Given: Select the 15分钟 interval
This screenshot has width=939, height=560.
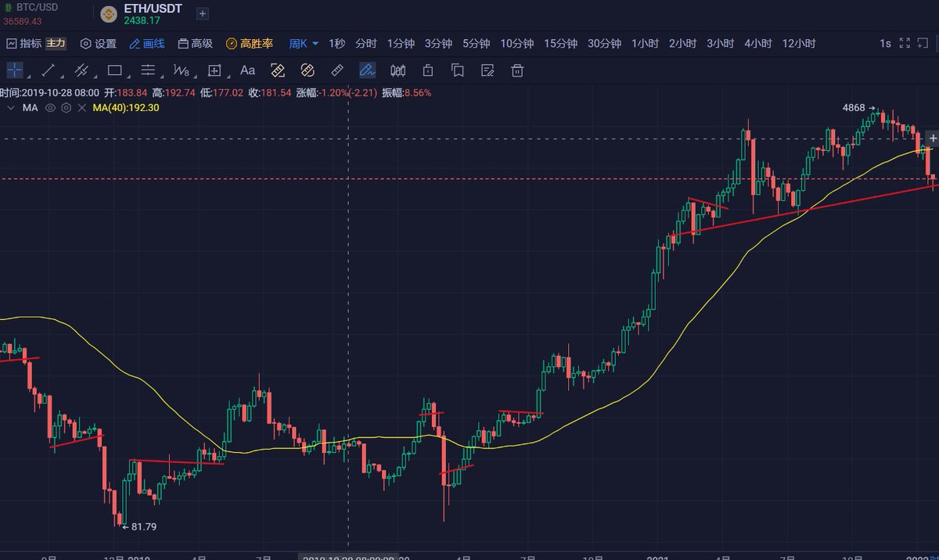Looking at the screenshot, I should coord(560,44).
